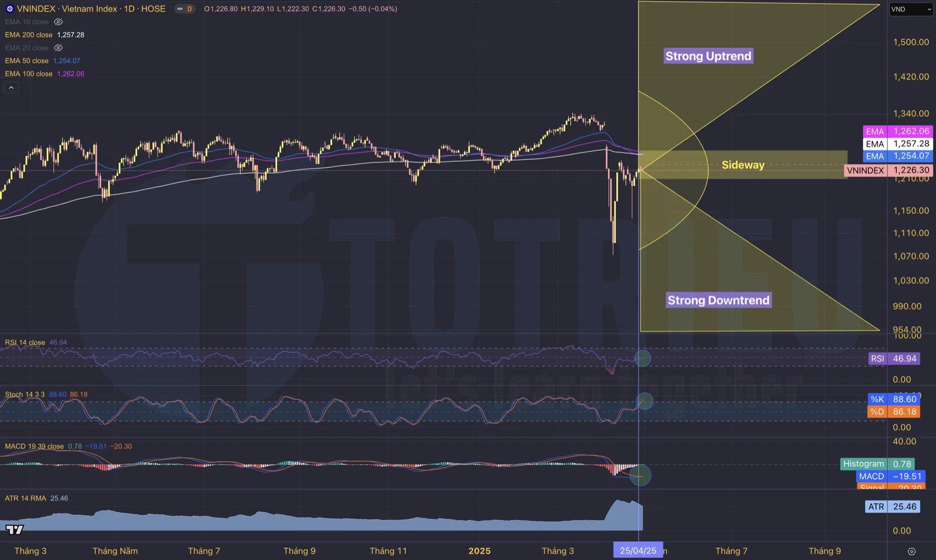Click the 25/04/25 date marker
Image resolution: width=936 pixels, height=560 pixels.
(638, 551)
